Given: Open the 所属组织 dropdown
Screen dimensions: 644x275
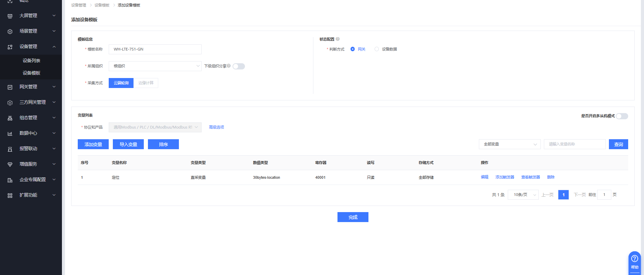Looking at the screenshot, I should pos(155,66).
